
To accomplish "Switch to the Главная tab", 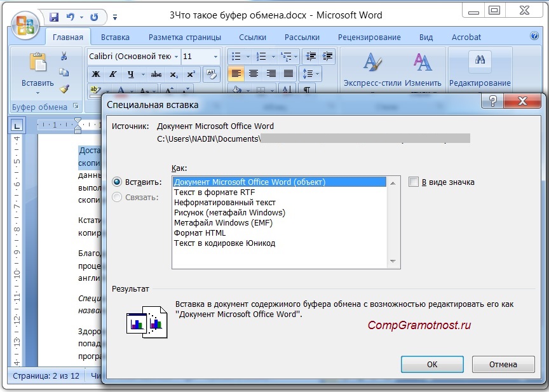I will pyautogui.click(x=68, y=37).
